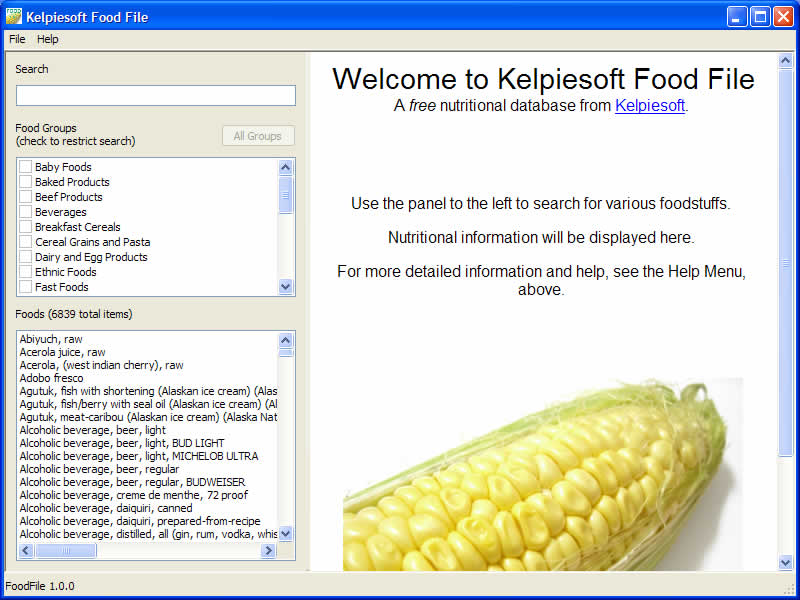Click into the Search input field
The image size is (800, 600).
pyautogui.click(x=156, y=95)
